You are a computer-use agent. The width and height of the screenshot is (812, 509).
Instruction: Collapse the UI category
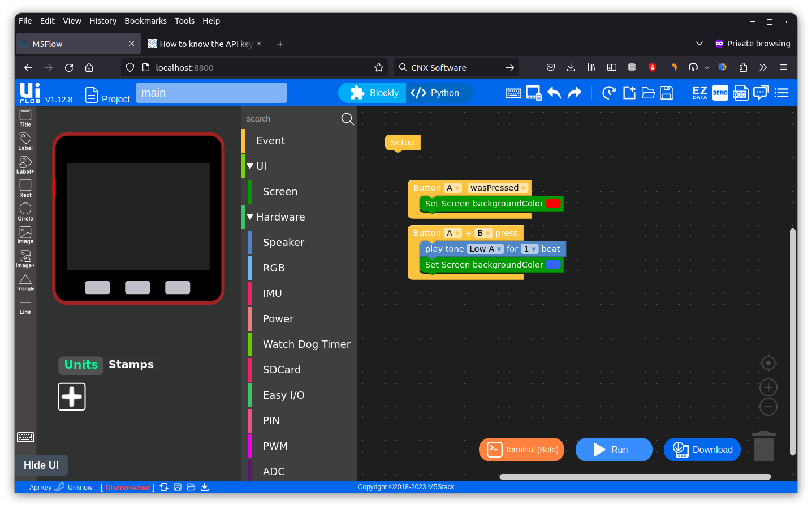coord(250,166)
